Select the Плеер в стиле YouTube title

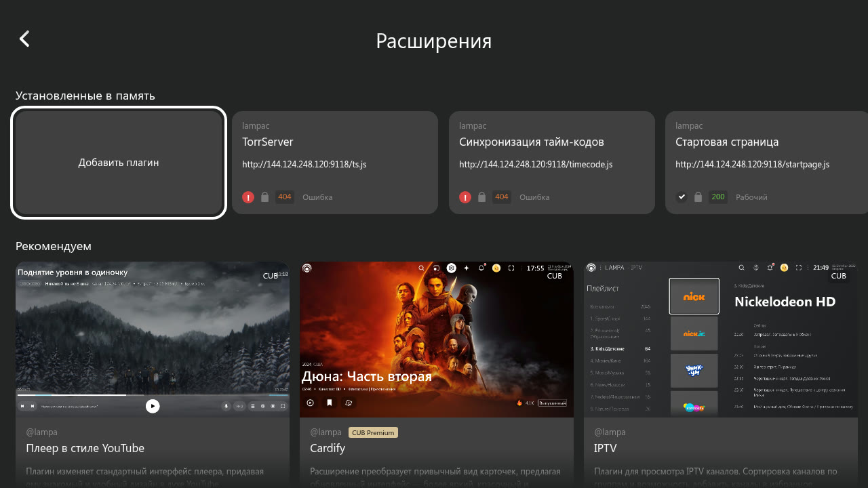85,448
